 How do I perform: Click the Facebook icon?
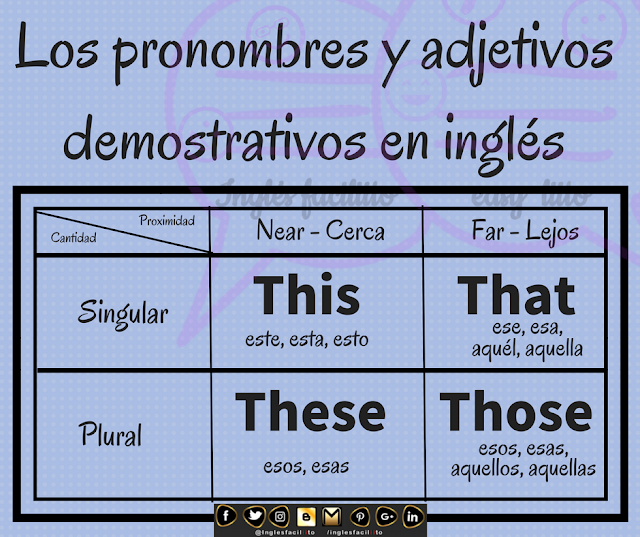click(x=226, y=516)
